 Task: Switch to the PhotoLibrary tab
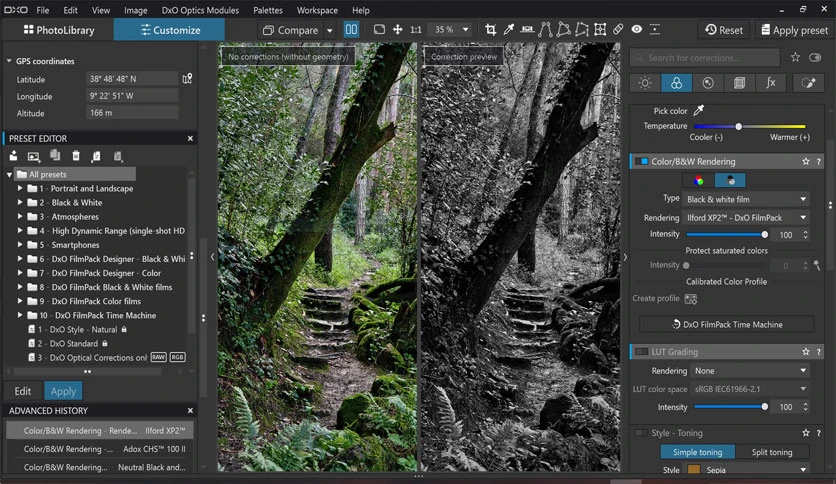tap(59, 30)
